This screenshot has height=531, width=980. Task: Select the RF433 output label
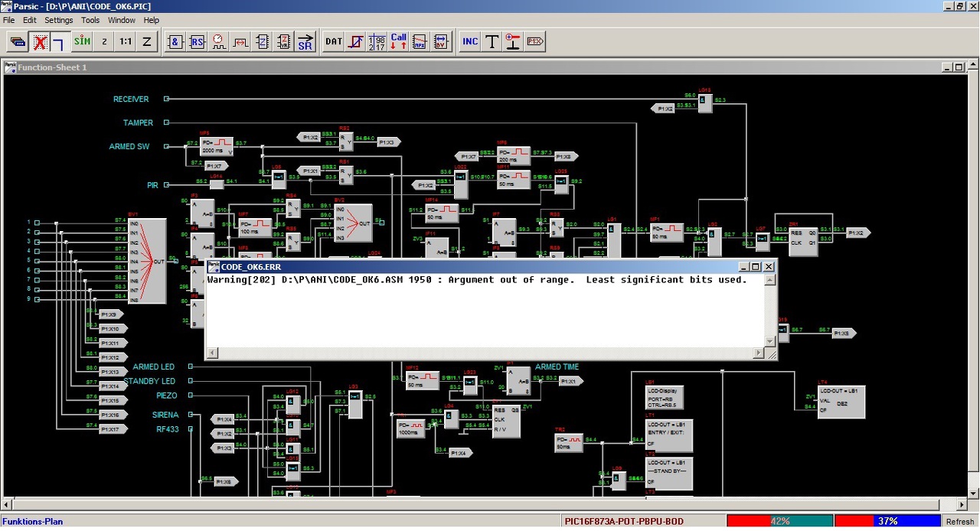[168, 429]
